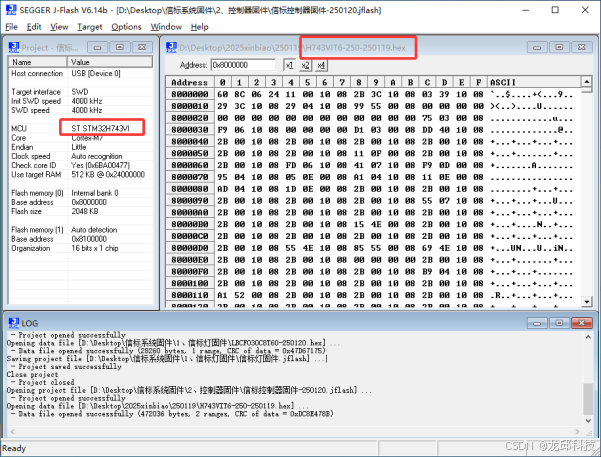
Task: Minimize the LOG window
Action: pos(537,323)
